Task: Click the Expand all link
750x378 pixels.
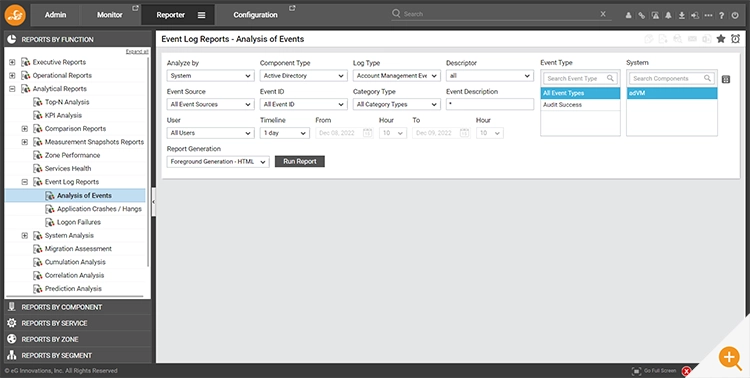Action: [x=137, y=51]
